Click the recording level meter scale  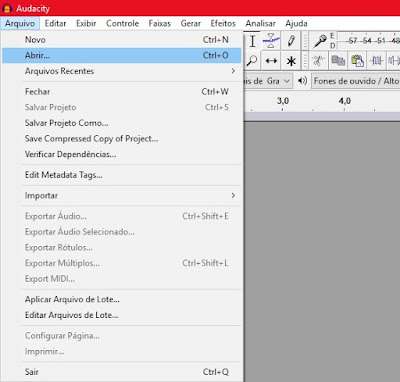369,41
